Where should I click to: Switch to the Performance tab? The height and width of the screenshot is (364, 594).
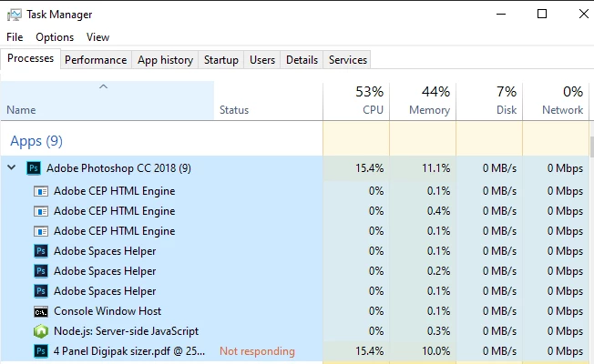(96, 60)
